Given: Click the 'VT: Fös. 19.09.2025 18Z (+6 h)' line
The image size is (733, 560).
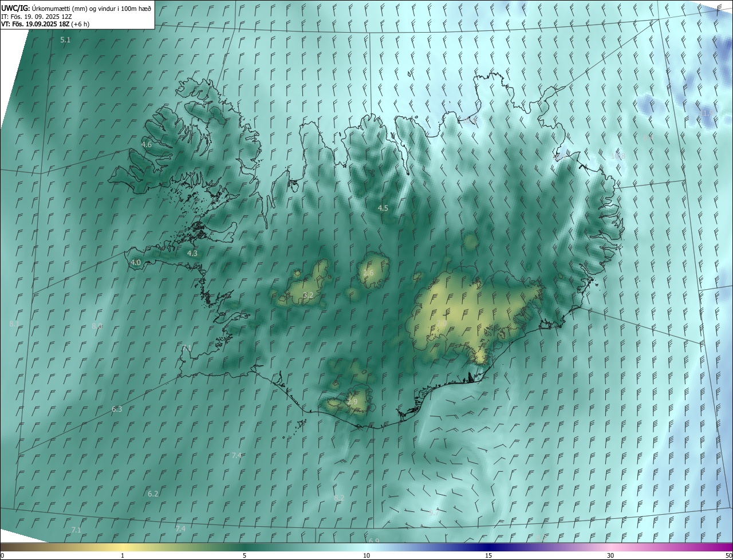Looking at the screenshot, I should (45, 24).
